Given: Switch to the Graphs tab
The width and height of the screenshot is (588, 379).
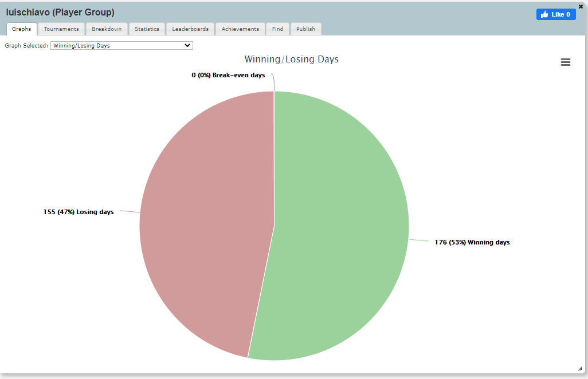Looking at the screenshot, I should [21, 29].
